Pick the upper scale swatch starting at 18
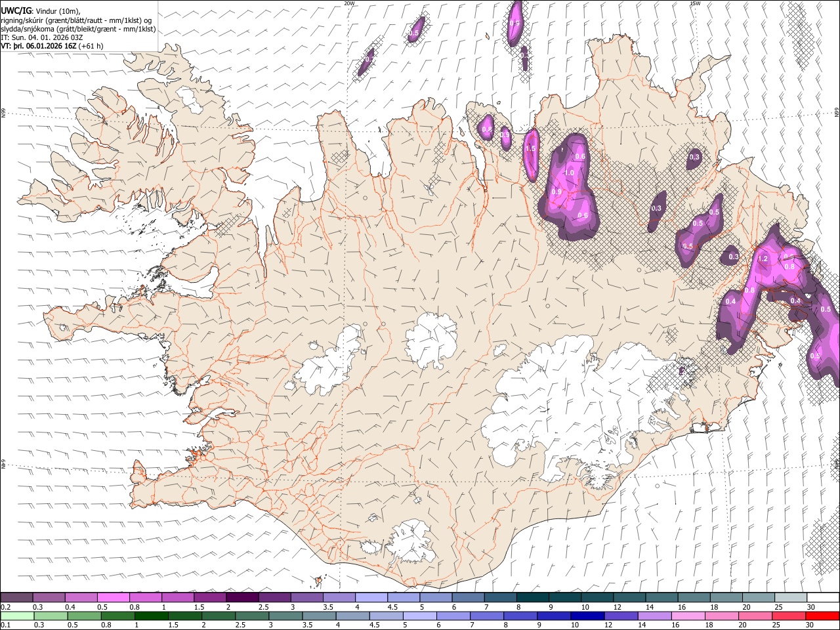 tap(726, 597)
